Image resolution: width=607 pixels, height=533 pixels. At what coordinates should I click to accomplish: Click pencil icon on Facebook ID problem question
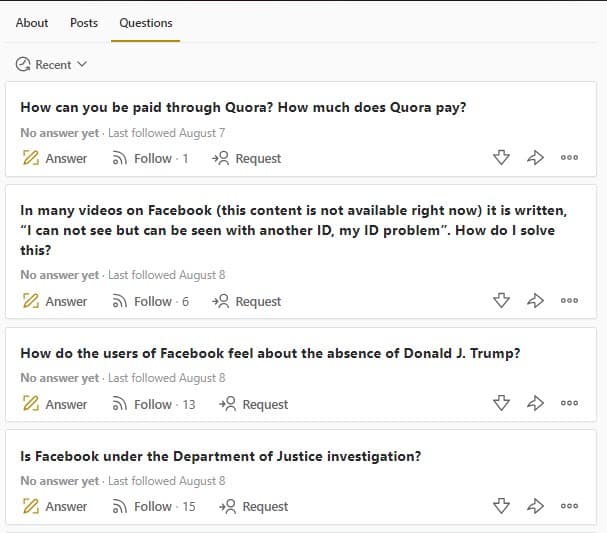[x=31, y=301]
